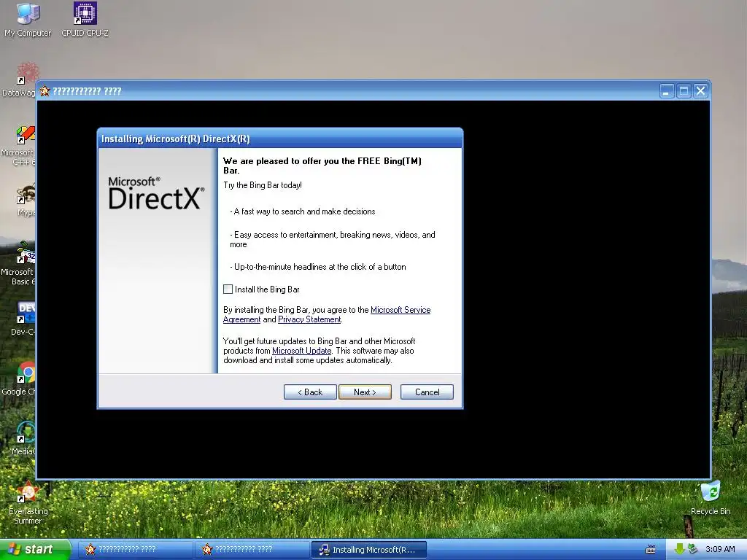The image size is (747, 560).
Task: Open My Computer desktop icon
Action: (x=28, y=20)
